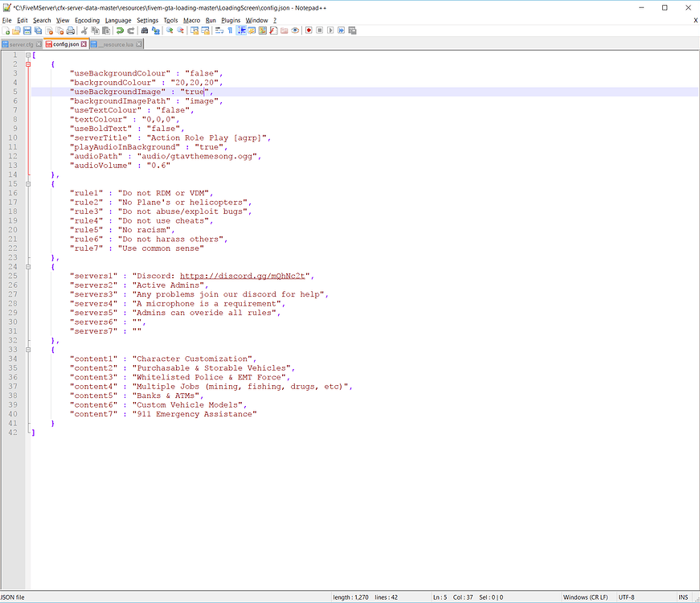This screenshot has height=603, width=700.
Task: Open the Encoding menu
Action: pyautogui.click(x=87, y=21)
